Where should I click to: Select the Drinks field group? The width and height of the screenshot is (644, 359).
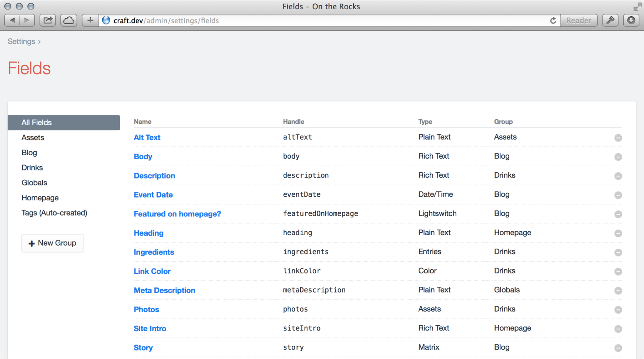click(32, 168)
